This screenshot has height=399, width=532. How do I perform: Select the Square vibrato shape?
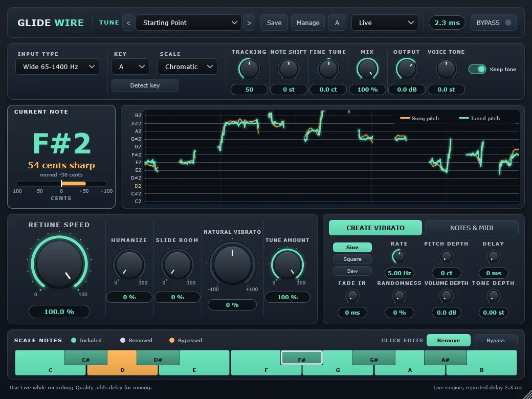click(352, 259)
